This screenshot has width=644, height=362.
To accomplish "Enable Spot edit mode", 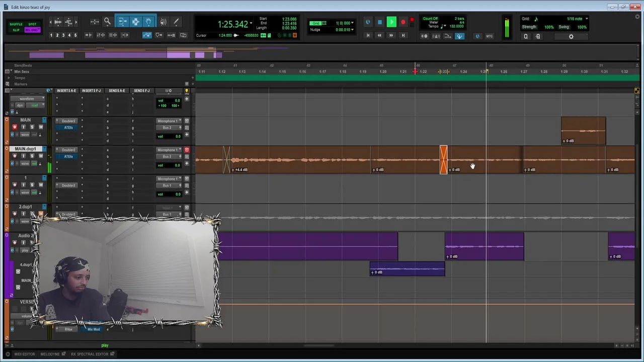I will click(x=32, y=24).
